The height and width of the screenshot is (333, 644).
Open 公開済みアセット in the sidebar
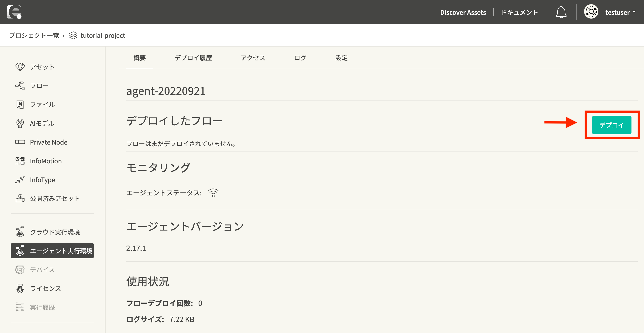click(x=52, y=199)
